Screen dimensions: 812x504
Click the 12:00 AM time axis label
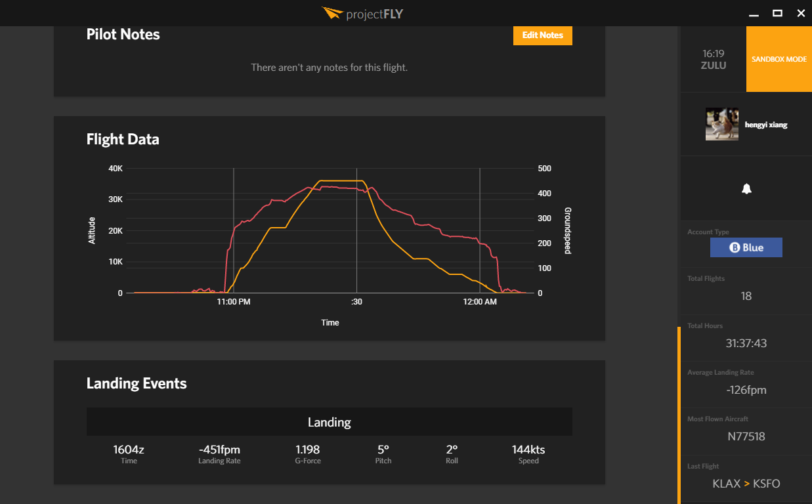pos(480,302)
